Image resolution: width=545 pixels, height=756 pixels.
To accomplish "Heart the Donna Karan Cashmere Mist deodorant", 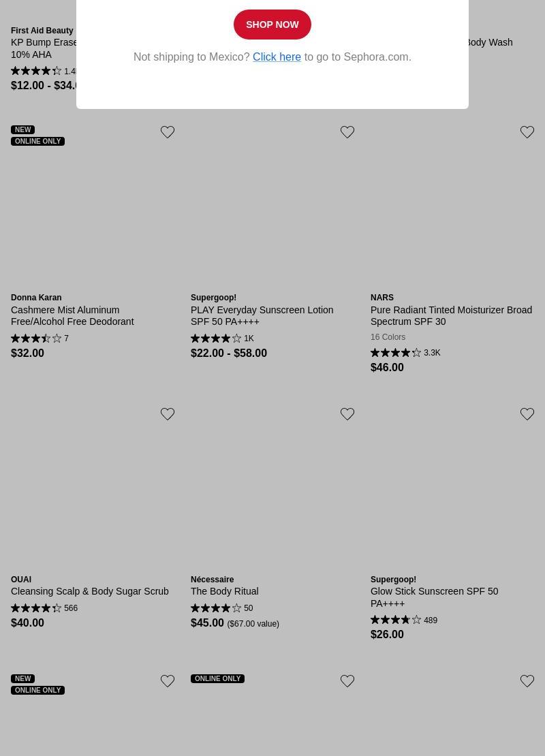I will point(168,132).
